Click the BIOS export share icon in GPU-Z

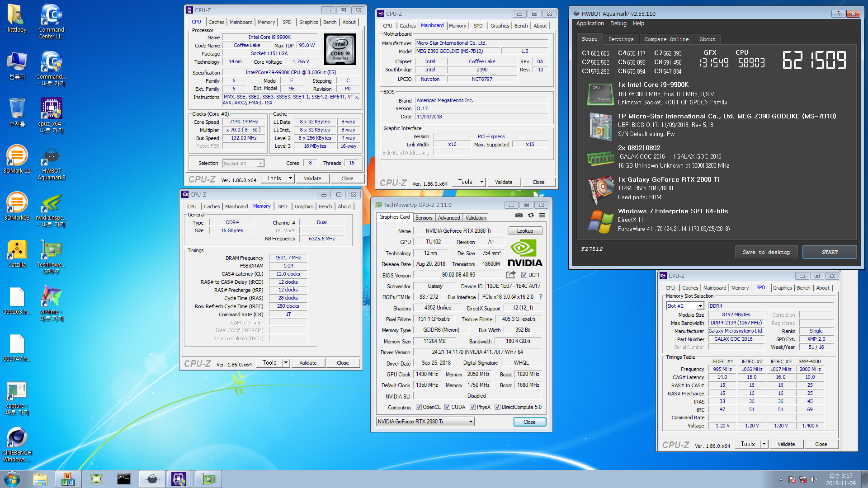[511, 275]
